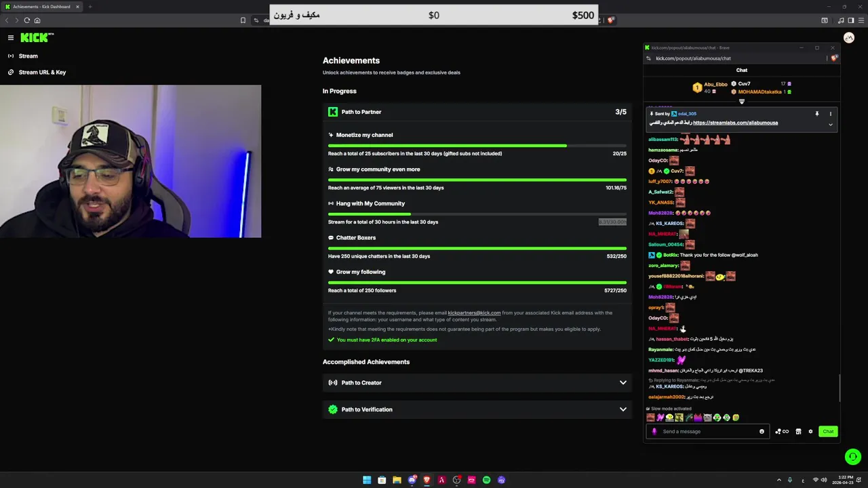Select the gray cat emote
The image size is (868, 488).
707,418
